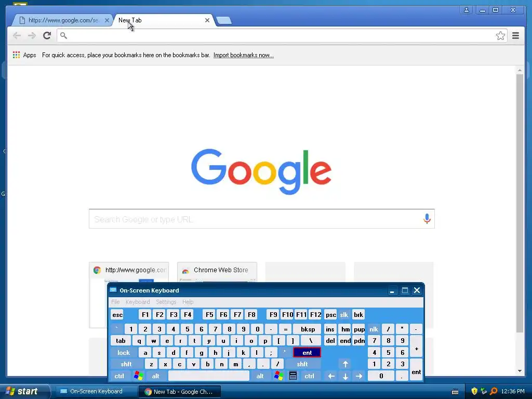Click the up arrow key
Screen dimensions: 532x399
(x=345, y=364)
